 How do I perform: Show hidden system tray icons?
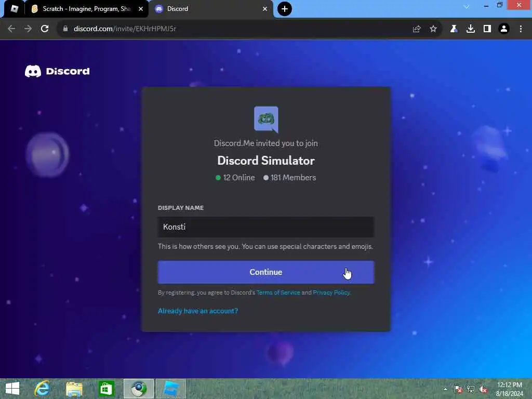[x=445, y=389]
